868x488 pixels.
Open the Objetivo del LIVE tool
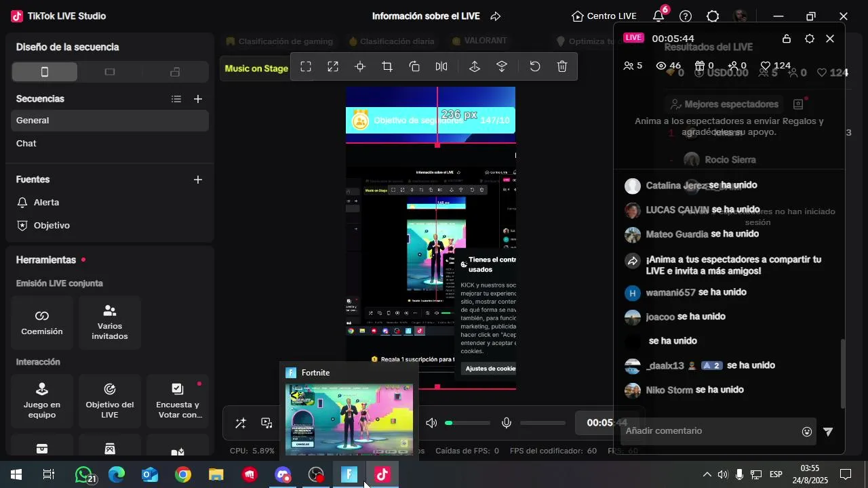pos(110,401)
